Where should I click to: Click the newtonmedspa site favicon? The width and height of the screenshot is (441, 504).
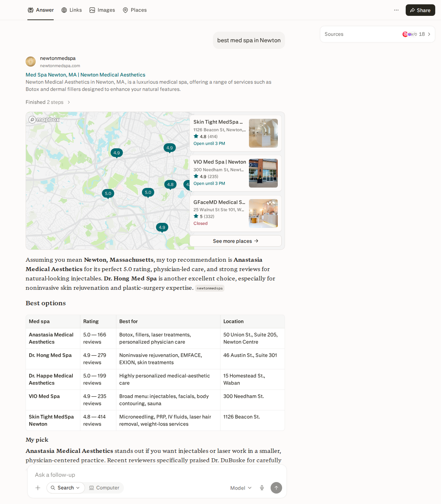(x=31, y=62)
